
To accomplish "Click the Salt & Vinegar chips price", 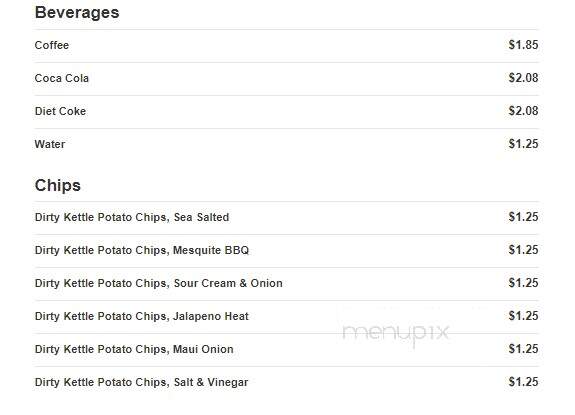I will 523,382.
